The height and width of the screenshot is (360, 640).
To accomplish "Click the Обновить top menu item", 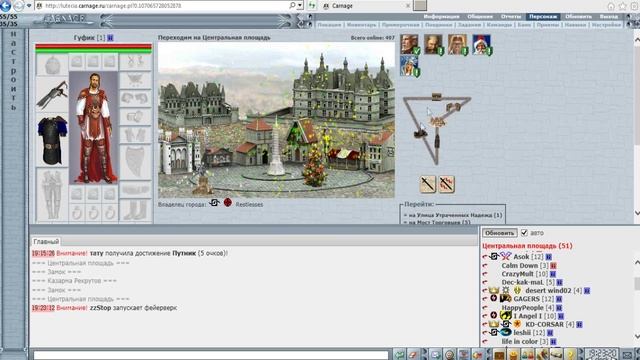I will 578,16.
